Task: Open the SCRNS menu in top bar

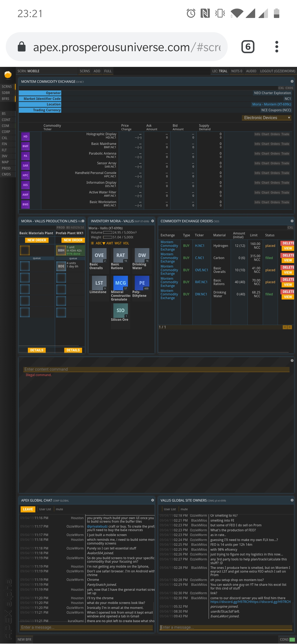Action: click(x=85, y=71)
